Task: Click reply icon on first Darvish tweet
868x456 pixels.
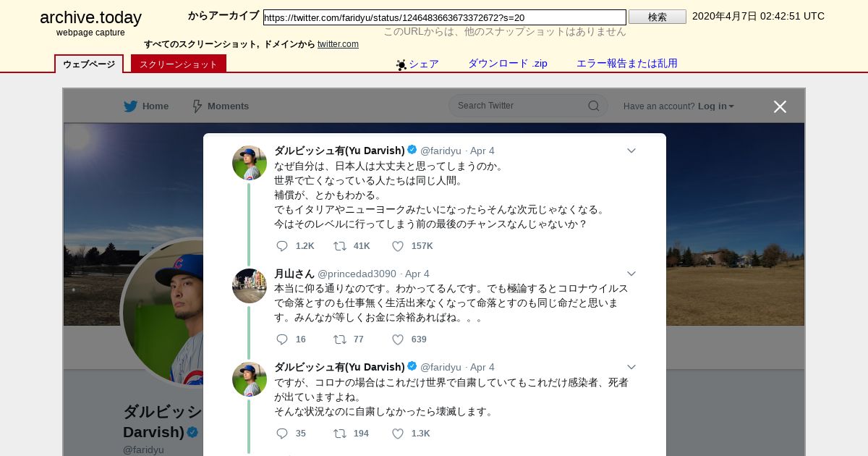Action: (282, 246)
